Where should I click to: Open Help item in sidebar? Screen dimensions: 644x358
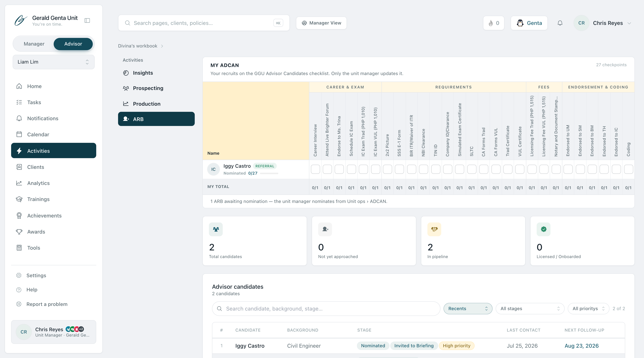[x=53, y=290]
